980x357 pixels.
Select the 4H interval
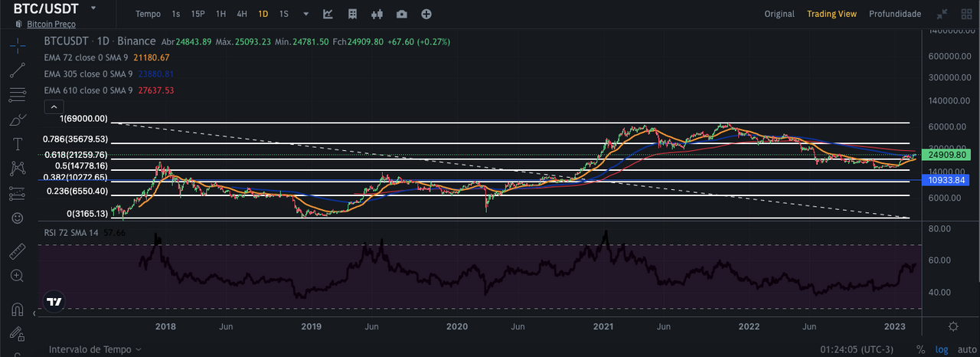click(242, 14)
